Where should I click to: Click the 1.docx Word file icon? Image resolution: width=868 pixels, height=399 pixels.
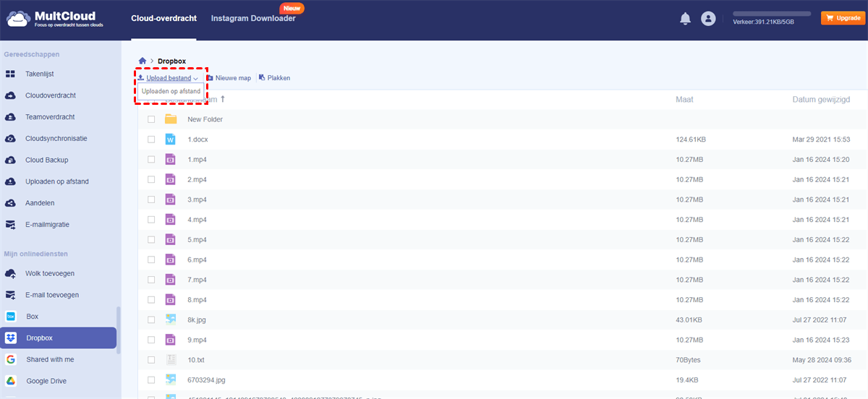tap(171, 140)
